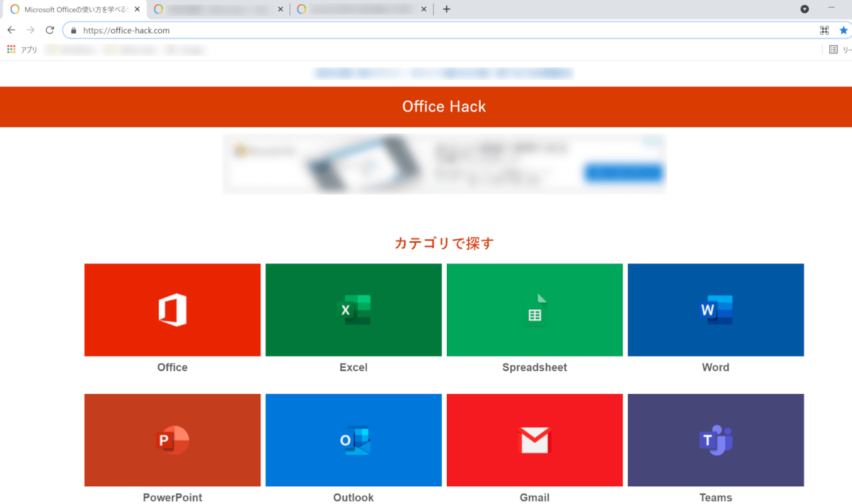Open the Gmail category tile
Image resolution: width=852 pixels, height=504 pixels.
tap(534, 440)
